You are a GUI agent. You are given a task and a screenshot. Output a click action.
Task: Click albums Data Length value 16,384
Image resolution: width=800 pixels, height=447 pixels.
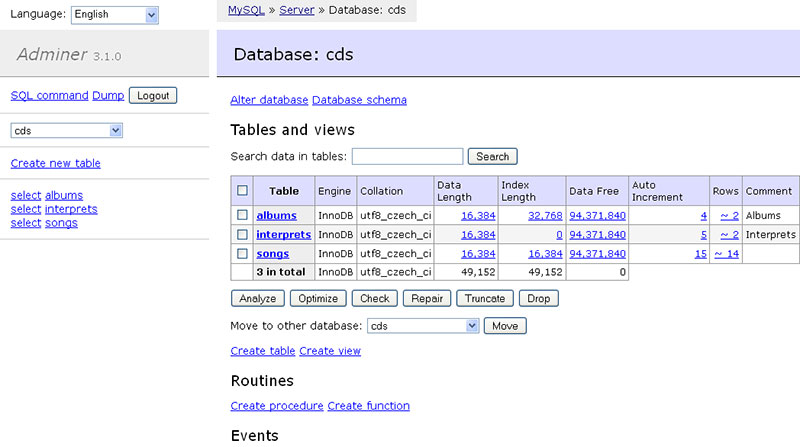(478, 215)
